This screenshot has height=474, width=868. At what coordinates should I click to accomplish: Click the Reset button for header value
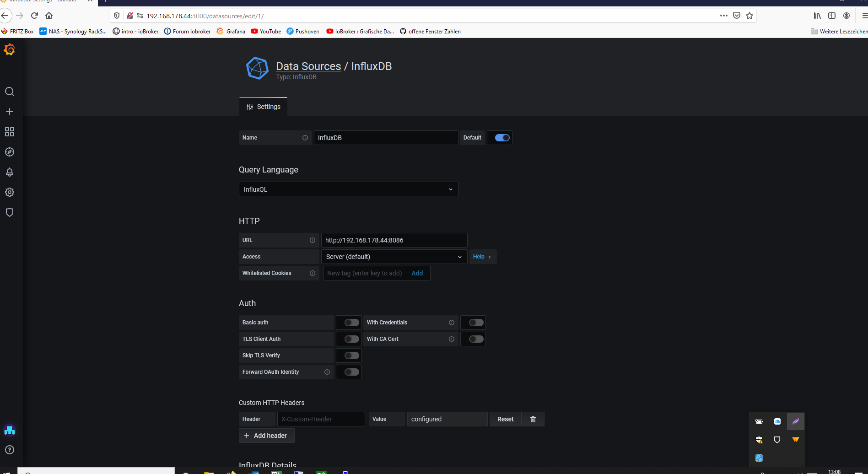[x=506, y=419]
